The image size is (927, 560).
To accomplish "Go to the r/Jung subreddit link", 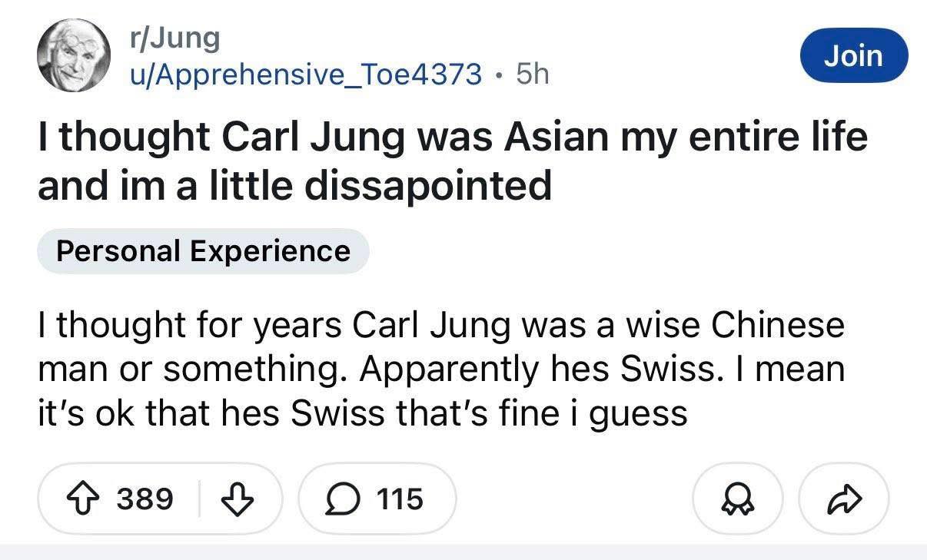I will (x=174, y=38).
